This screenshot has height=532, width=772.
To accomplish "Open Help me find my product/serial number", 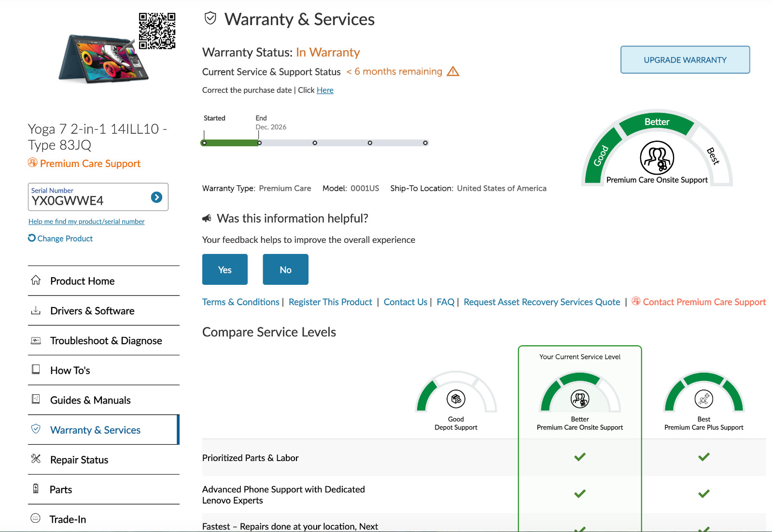I will pos(86,222).
